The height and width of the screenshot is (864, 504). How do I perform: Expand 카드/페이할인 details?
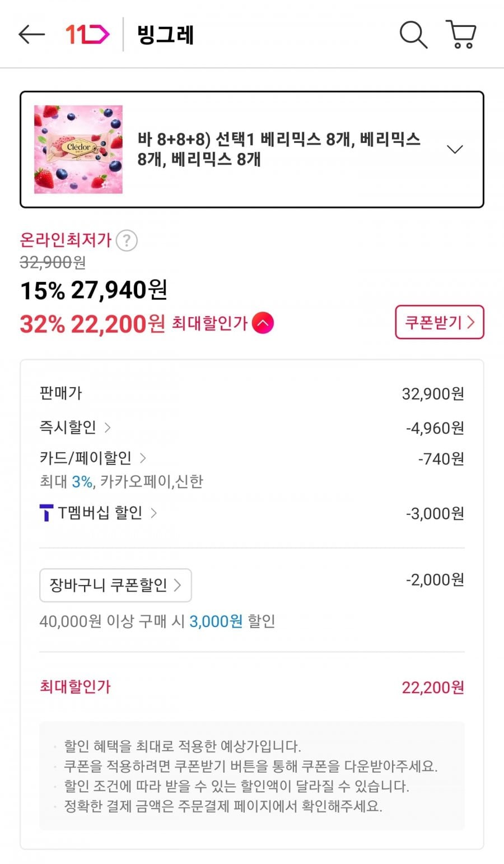pyautogui.click(x=92, y=458)
